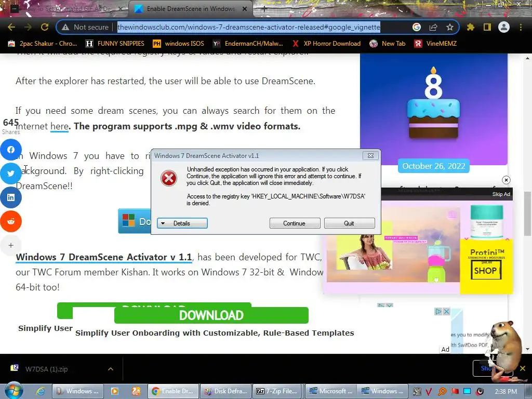Open Windows Media Player taskbar icon
This screenshot has width=532, height=399.
[x=115, y=391]
